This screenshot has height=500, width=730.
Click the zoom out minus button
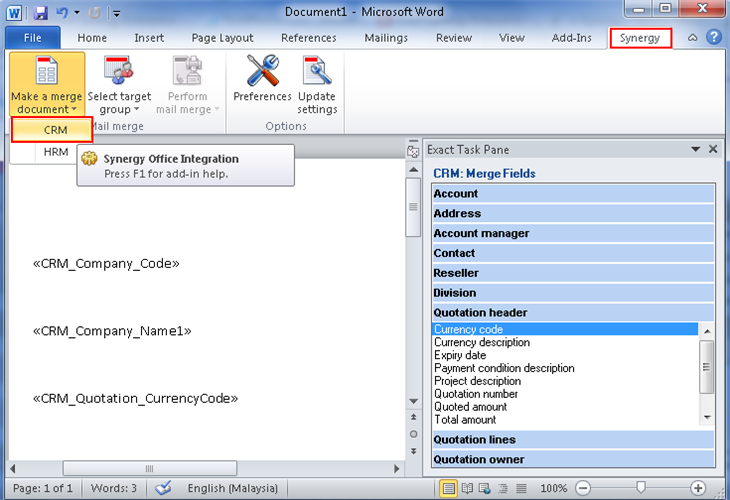pyautogui.click(x=583, y=488)
